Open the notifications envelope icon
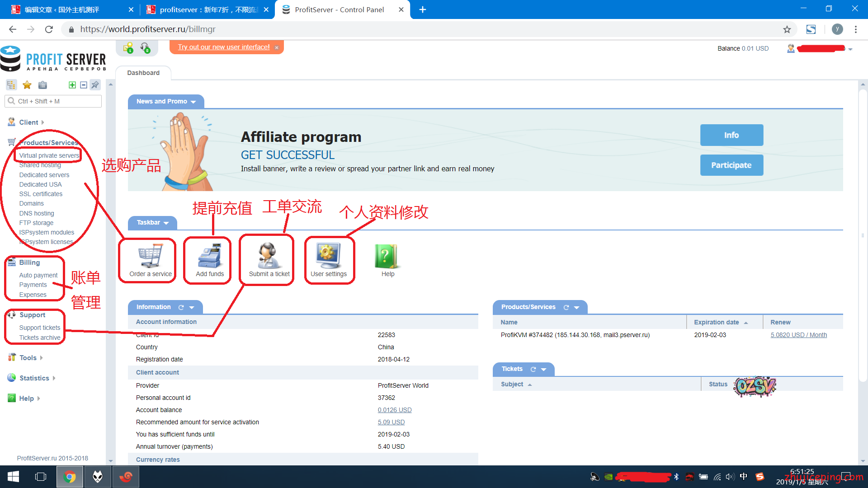Viewport: 868px width, 488px height. [x=128, y=47]
